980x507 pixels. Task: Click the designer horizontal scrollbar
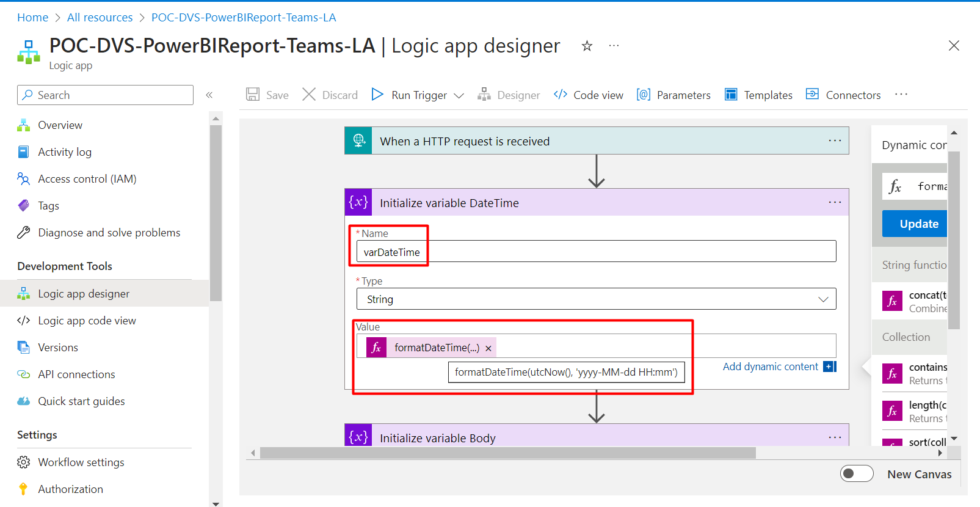pyautogui.click(x=507, y=453)
